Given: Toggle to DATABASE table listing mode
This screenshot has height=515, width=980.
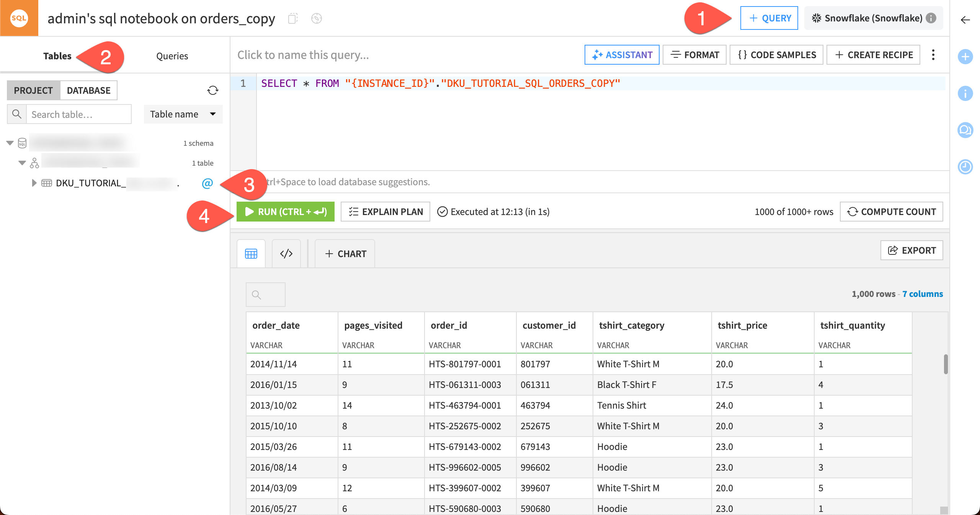Looking at the screenshot, I should (88, 90).
